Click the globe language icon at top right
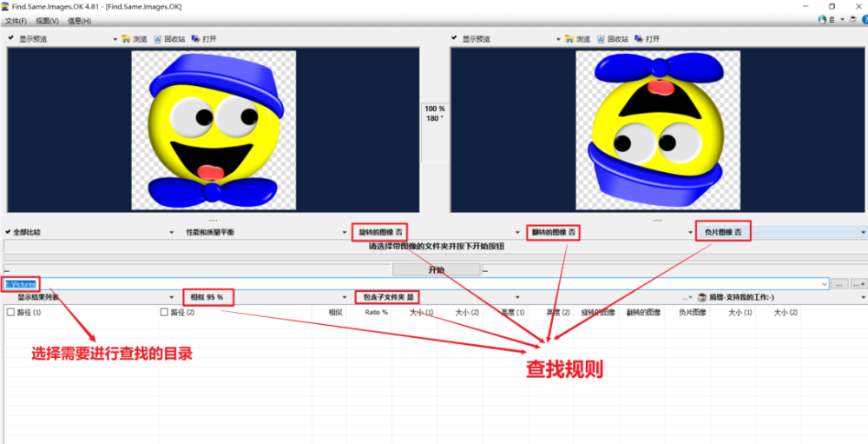This screenshot has width=868, height=444. [x=822, y=20]
